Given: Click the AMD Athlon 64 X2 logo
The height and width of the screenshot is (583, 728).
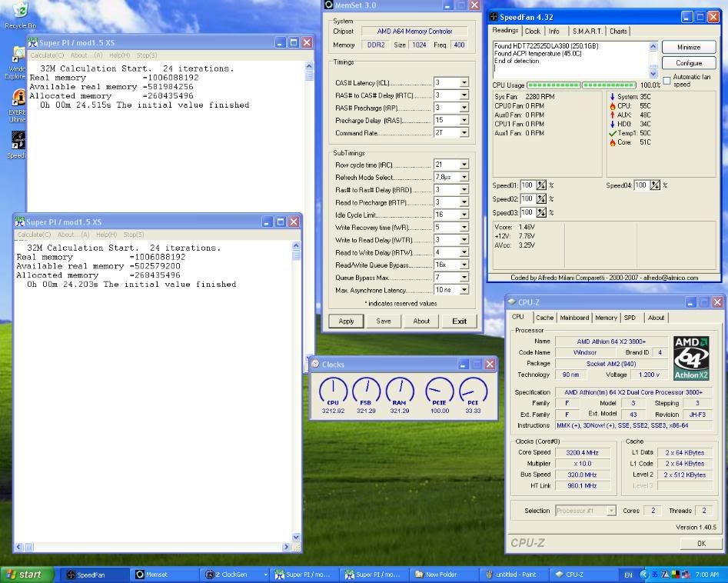Looking at the screenshot, I should [x=690, y=358].
